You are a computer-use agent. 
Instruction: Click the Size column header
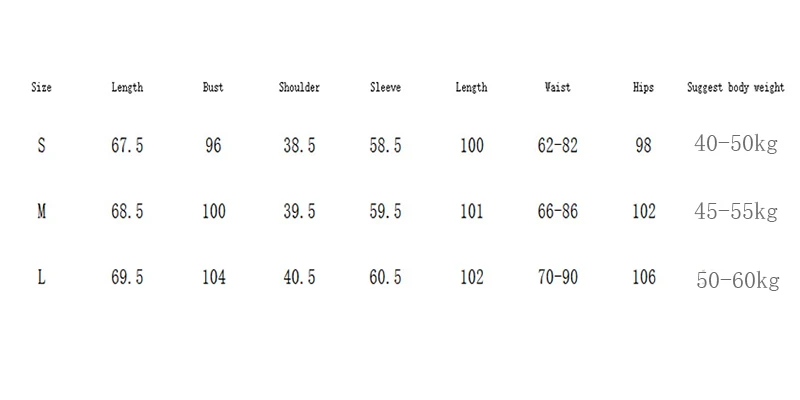click(x=41, y=88)
